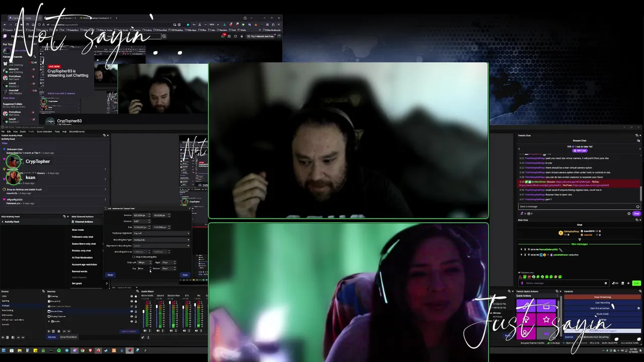Expand Show More in Twitch sidebar
This screenshot has width=644, height=362.
9,98
